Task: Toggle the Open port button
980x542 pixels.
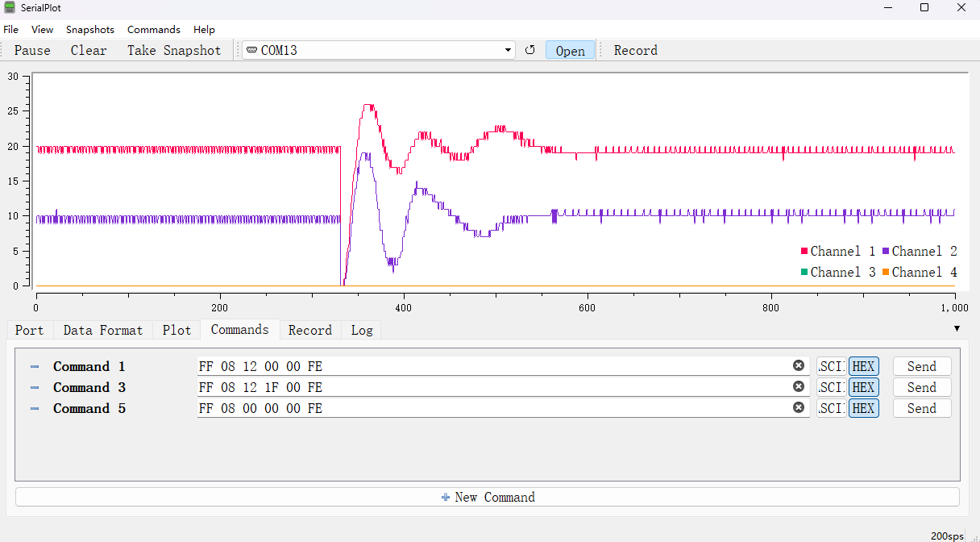Action: (570, 50)
